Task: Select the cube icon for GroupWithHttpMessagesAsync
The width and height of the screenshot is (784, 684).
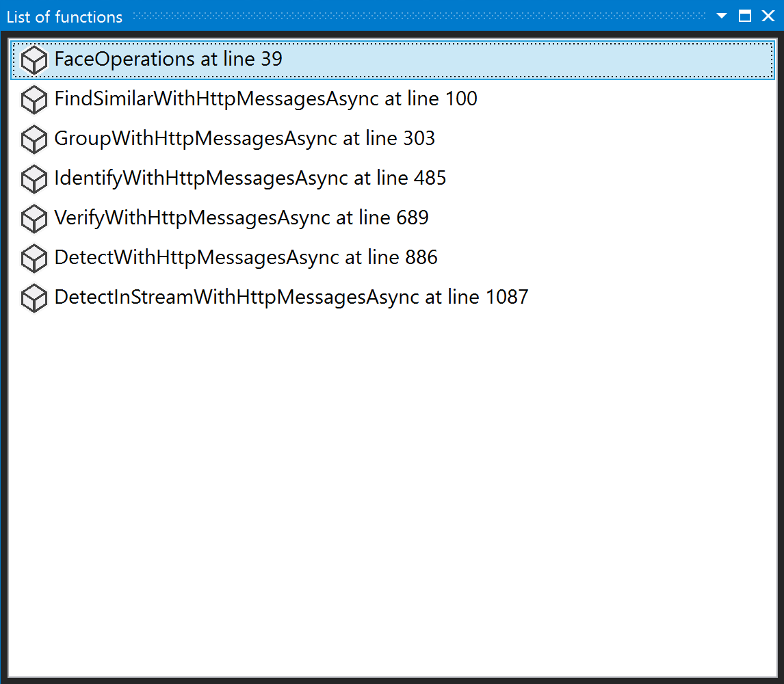Action: point(34,140)
